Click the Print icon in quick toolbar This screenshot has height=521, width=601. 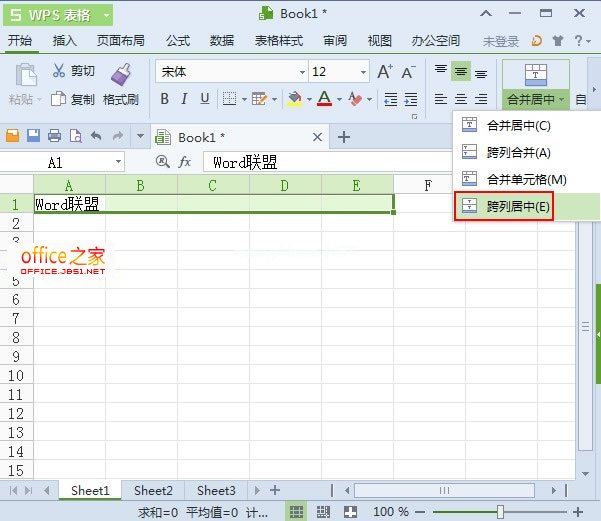point(54,136)
